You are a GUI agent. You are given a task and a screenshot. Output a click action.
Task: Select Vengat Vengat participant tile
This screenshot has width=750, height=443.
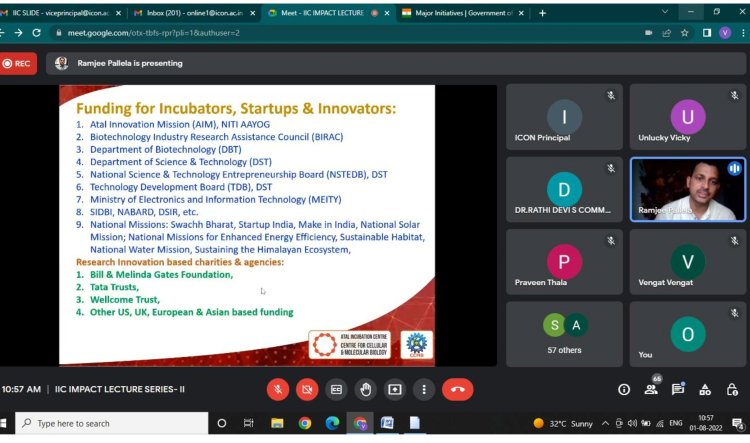coord(688,262)
